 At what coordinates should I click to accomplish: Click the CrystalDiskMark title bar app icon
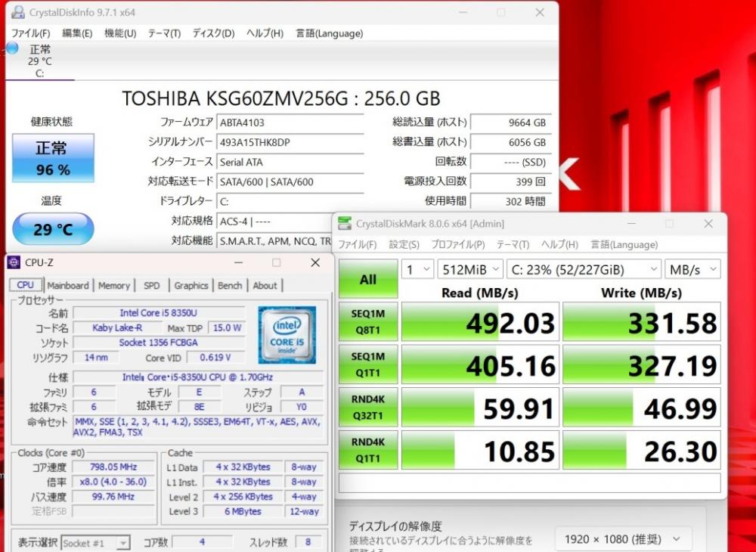[x=345, y=224]
